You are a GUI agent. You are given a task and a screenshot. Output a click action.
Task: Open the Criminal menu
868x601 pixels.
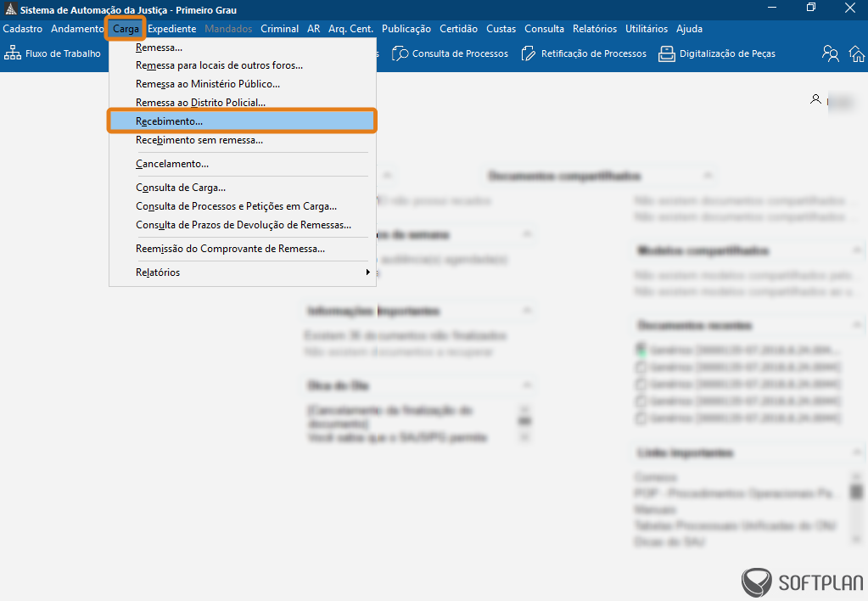(279, 28)
